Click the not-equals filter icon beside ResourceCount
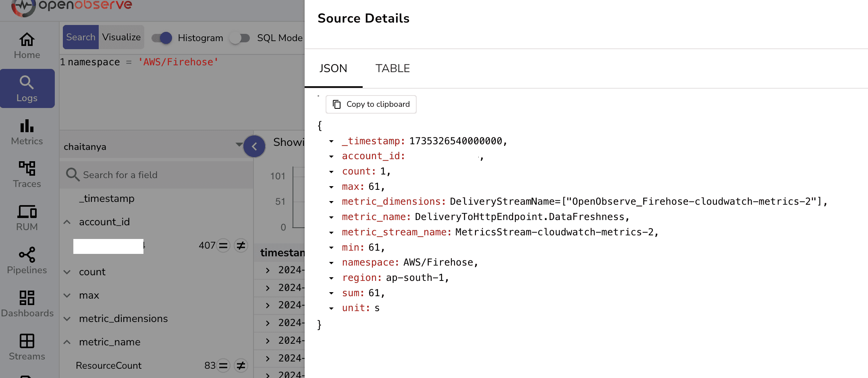The width and height of the screenshot is (868, 378). (x=241, y=366)
